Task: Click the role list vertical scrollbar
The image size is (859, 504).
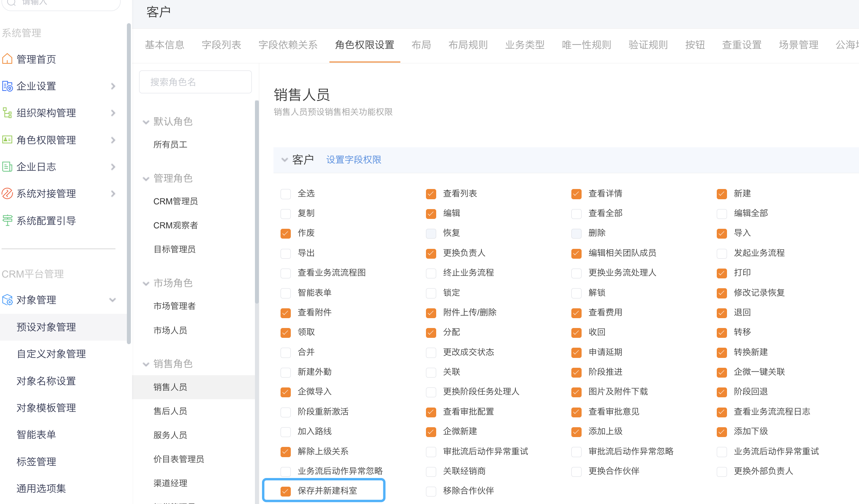Action: 257,201
